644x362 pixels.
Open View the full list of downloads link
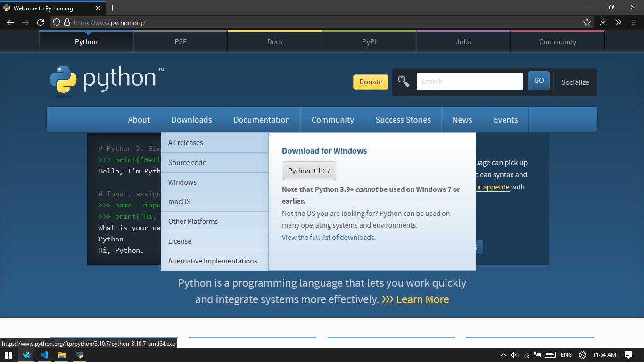pos(328,238)
